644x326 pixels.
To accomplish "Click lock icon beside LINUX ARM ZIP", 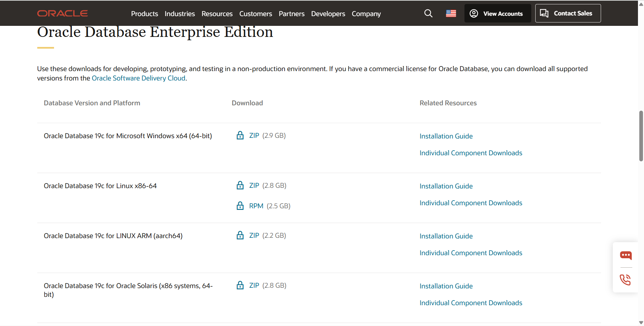I will [240, 235].
